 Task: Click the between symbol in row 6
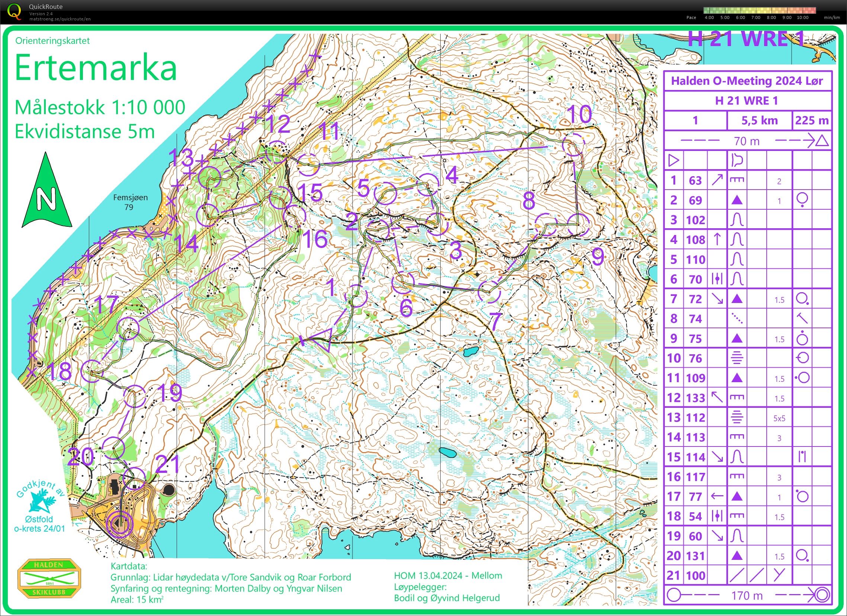716,279
